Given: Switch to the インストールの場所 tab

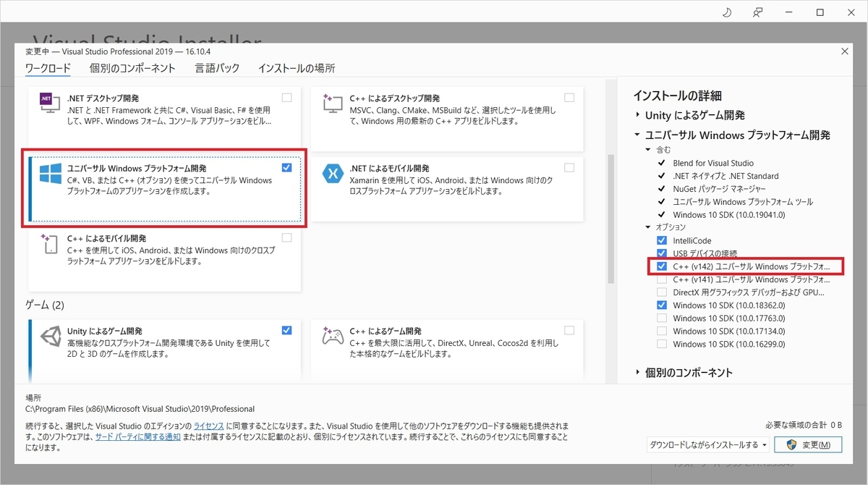Looking at the screenshot, I should (x=297, y=69).
